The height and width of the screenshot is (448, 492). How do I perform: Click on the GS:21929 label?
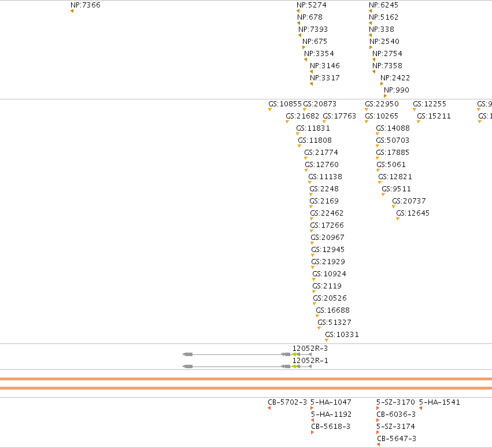point(328,262)
